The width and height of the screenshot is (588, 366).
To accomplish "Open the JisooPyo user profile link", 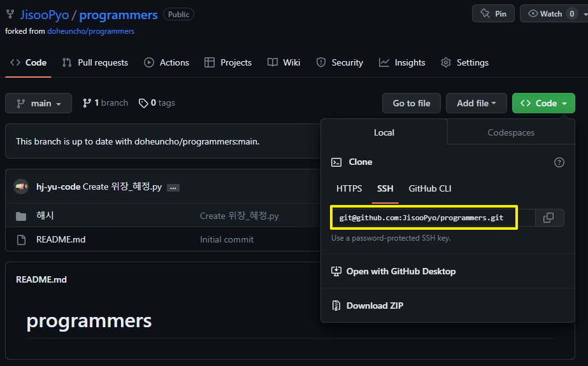I will coord(44,15).
